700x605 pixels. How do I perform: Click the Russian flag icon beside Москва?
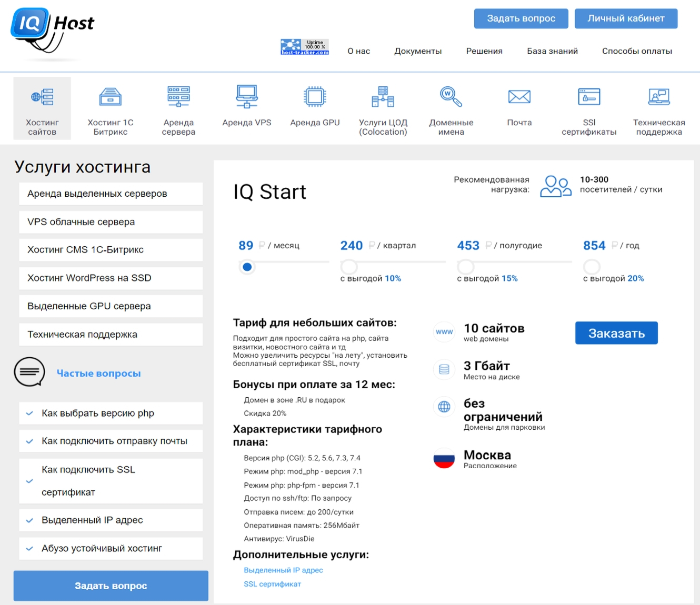(x=444, y=458)
